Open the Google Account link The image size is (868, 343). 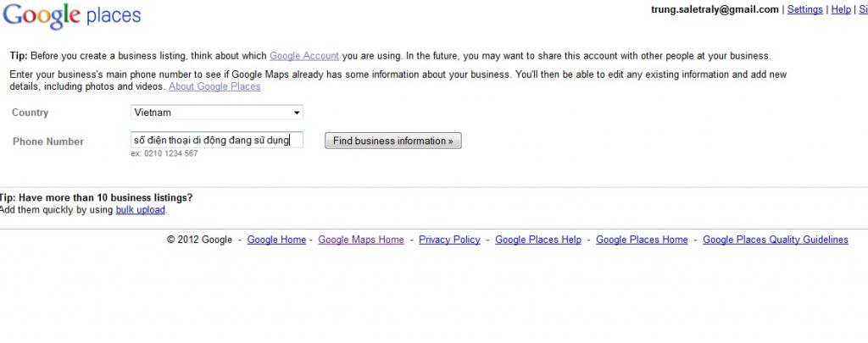(x=304, y=56)
